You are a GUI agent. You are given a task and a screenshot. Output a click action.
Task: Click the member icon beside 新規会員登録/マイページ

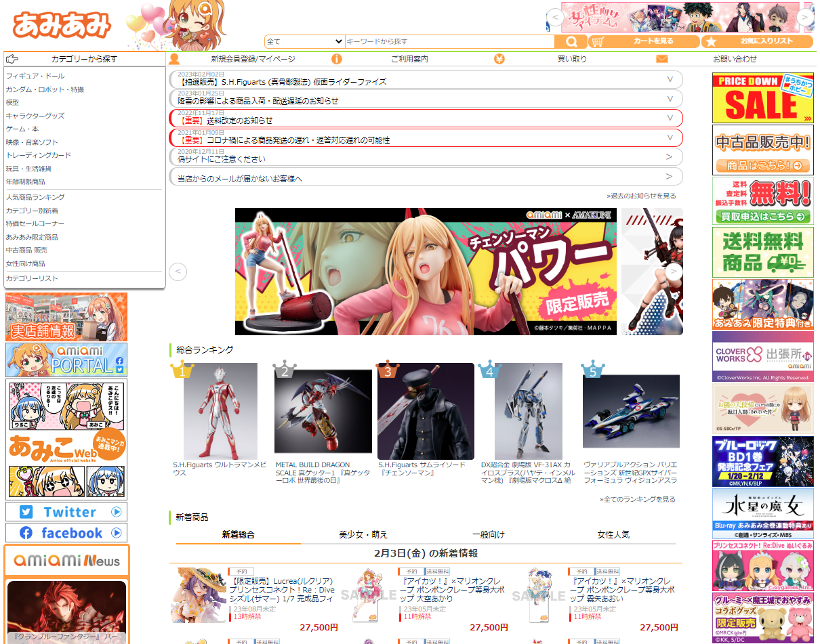coord(174,59)
